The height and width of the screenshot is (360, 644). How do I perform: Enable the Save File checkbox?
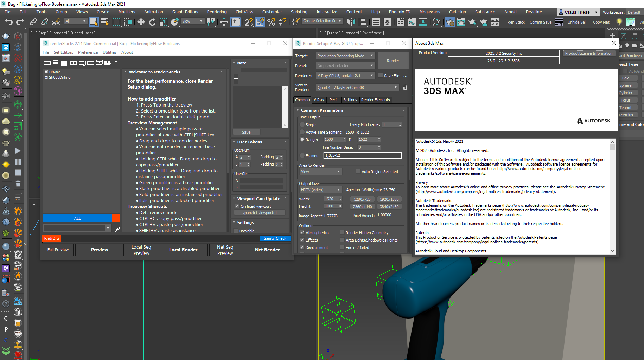point(381,75)
